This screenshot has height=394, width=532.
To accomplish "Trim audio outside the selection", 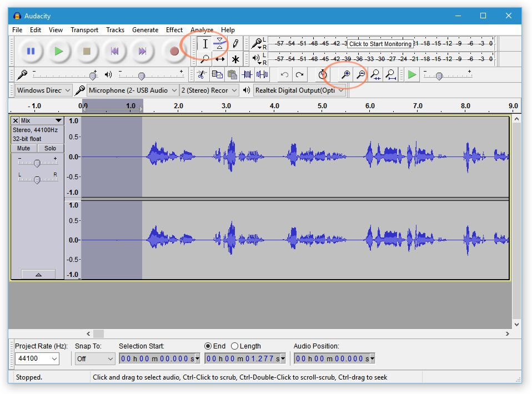I will [x=247, y=74].
